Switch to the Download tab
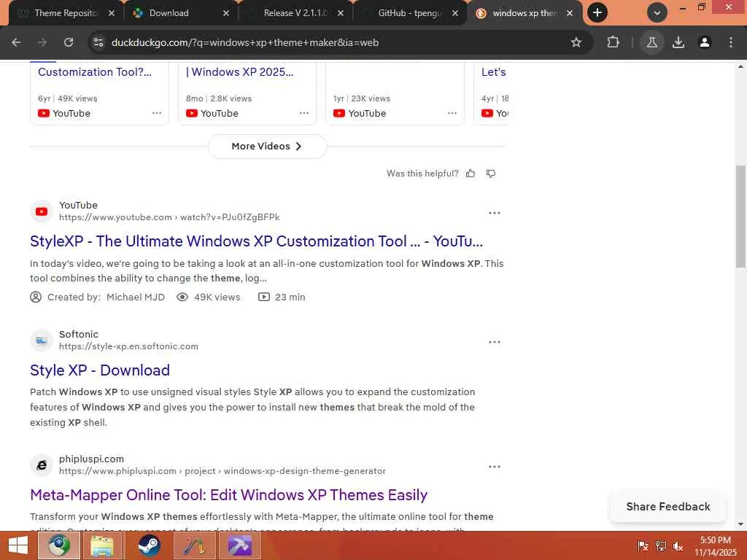Screen dimensions: 747x560 tap(169, 13)
